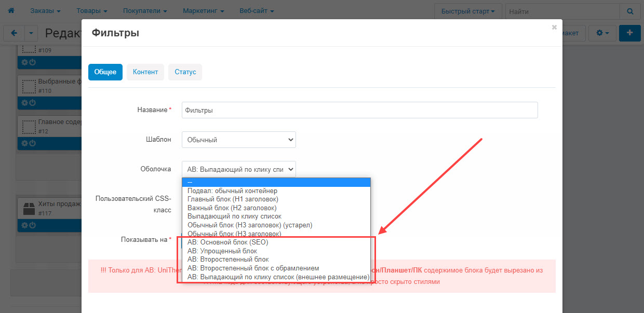644x313 pixels.
Task: Open the gear dropdown near plus button
Action: click(602, 33)
